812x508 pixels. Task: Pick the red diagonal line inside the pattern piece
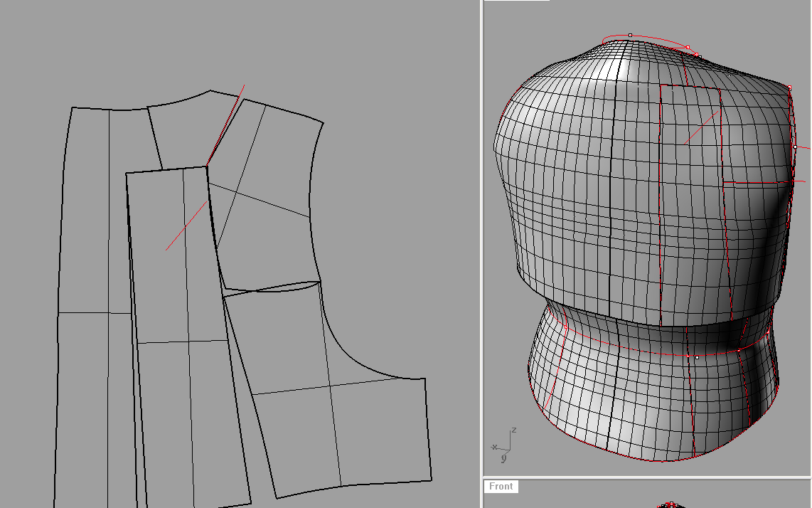187,226
